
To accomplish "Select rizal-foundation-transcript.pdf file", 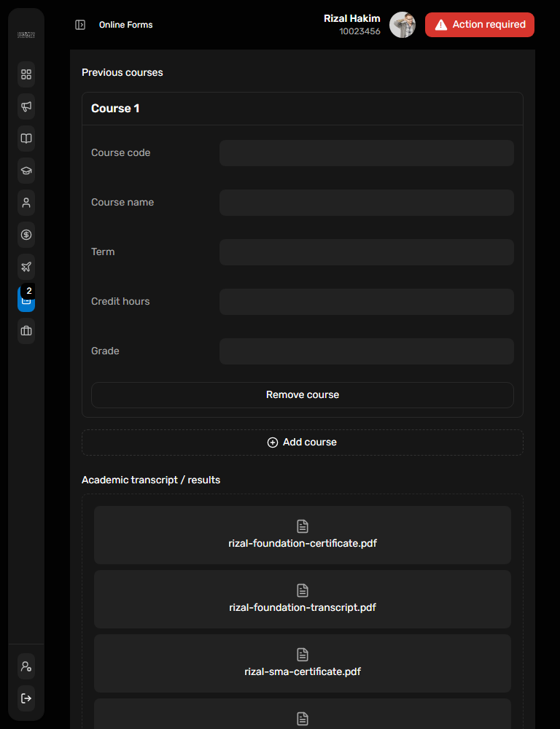I will [x=303, y=599].
